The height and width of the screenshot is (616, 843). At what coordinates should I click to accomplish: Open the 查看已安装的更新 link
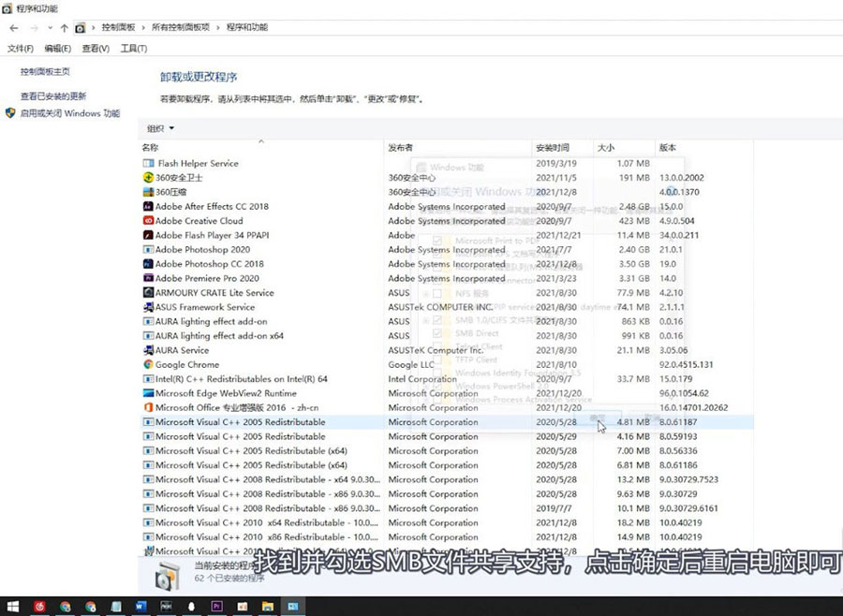pos(53,96)
